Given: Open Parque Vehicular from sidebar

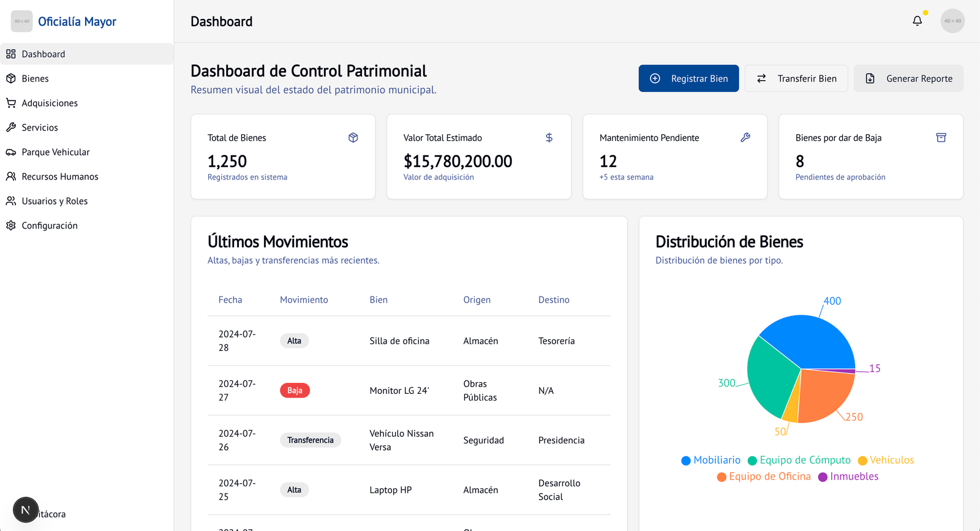Looking at the screenshot, I should pyautogui.click(x=55, y=152).
